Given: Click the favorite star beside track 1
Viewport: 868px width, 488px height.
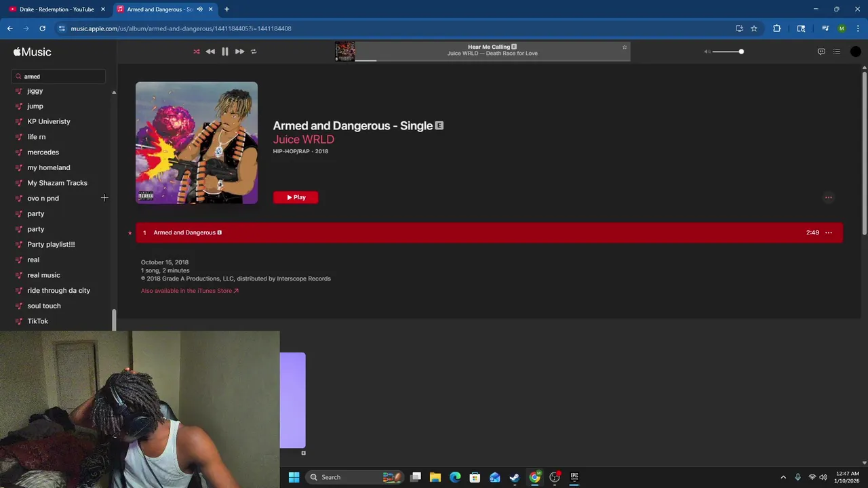Looking at the screenshot, I should tap(130, 233).
